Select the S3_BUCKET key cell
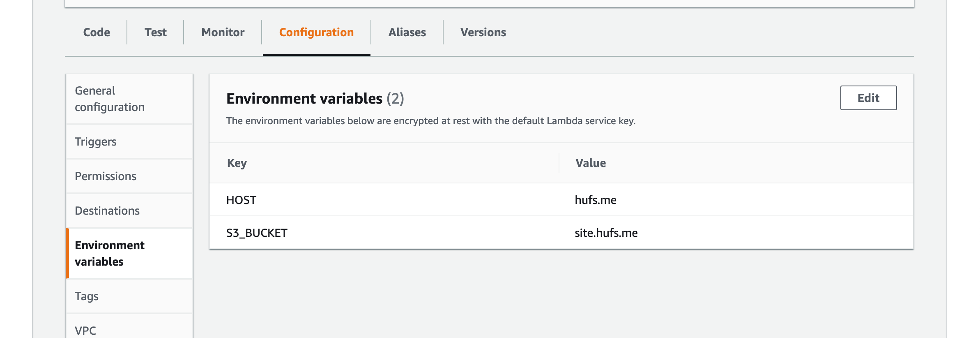This screenshot has width=980, height=338. [257, 233]
